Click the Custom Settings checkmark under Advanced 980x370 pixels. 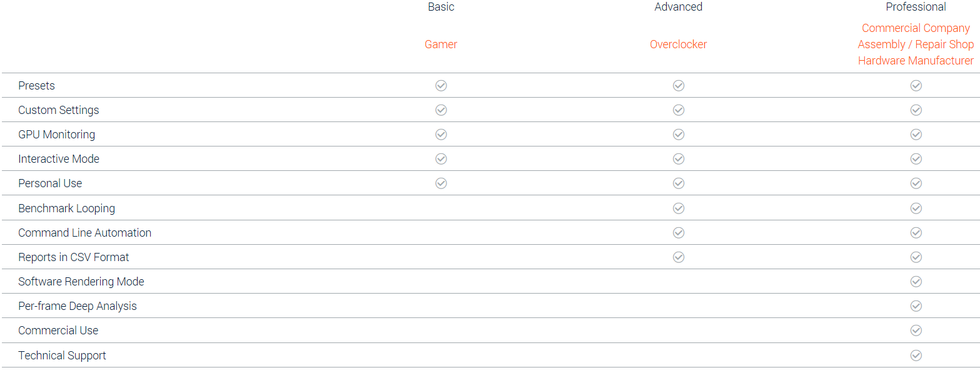tap(679, 110)
